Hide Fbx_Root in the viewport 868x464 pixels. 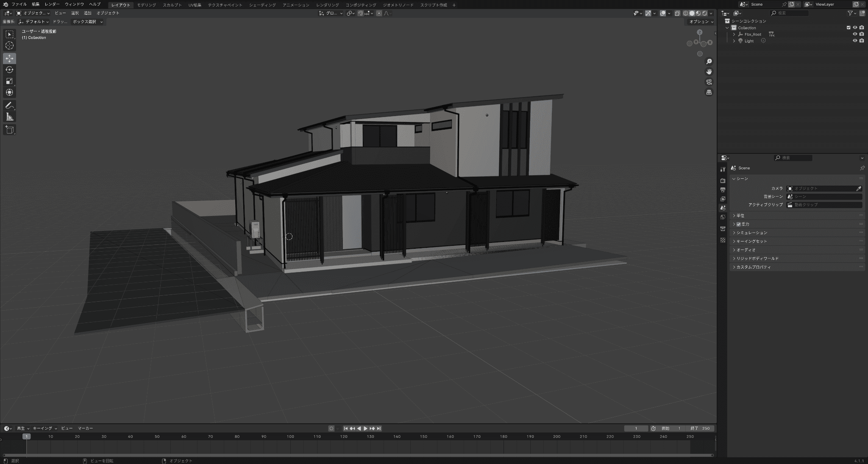855,34
